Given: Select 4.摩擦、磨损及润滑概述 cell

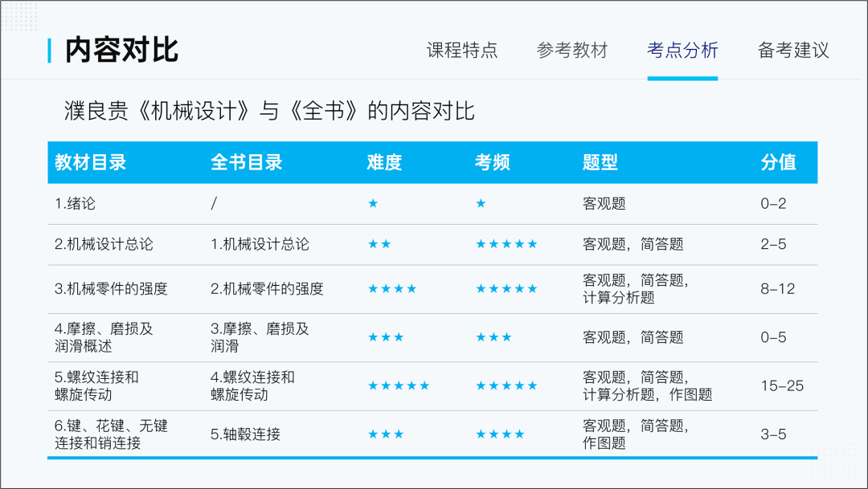Looking at the screenshot, I should (104, 337).
